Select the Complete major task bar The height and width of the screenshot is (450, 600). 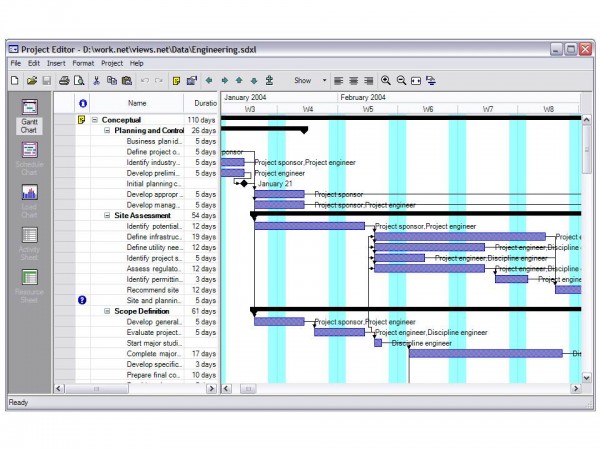point(486,354)
